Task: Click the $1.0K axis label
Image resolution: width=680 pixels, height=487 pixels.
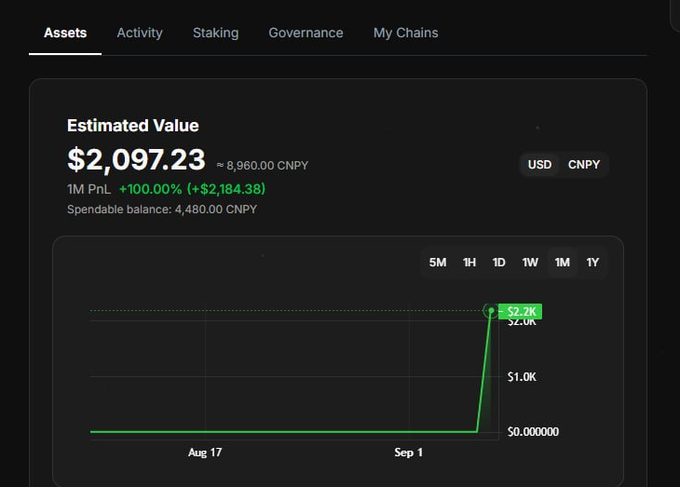Action: [x=522, y=377]
